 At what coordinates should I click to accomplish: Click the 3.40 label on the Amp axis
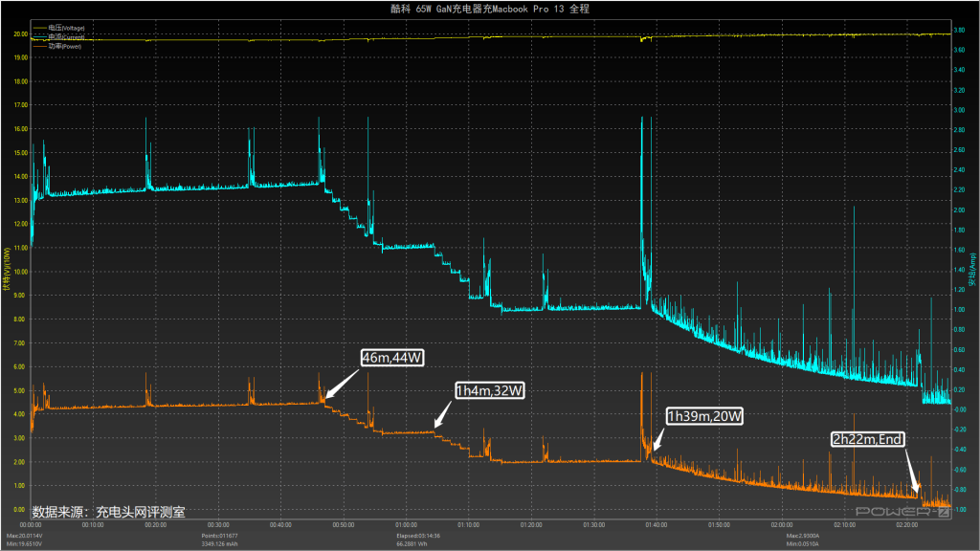pyautogui.click(x=959, y=70)
